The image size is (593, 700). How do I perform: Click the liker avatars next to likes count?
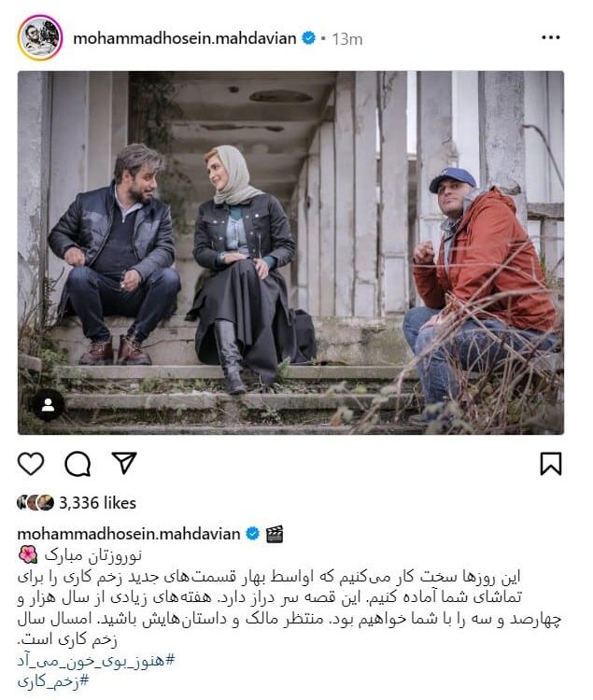pyautogui.click(x=35, y=503)
